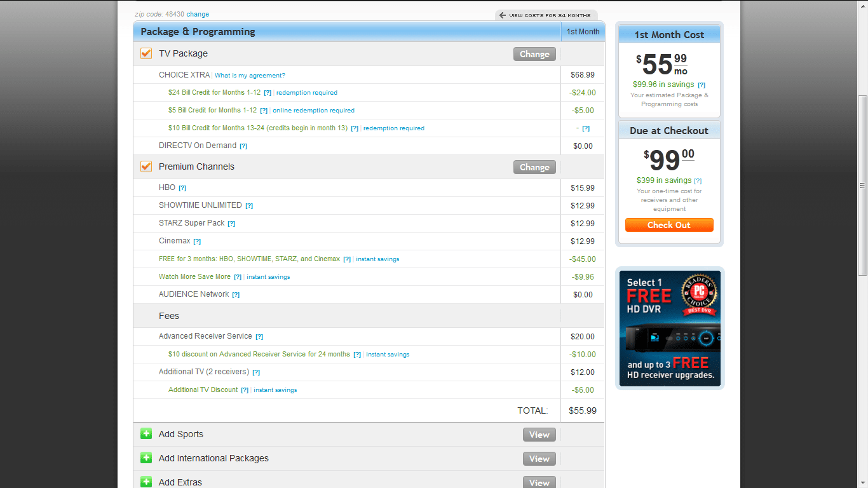Expand the Add Extras section
Image resolution: width=868 pixels, height=488 pixels.
(146, 482)
